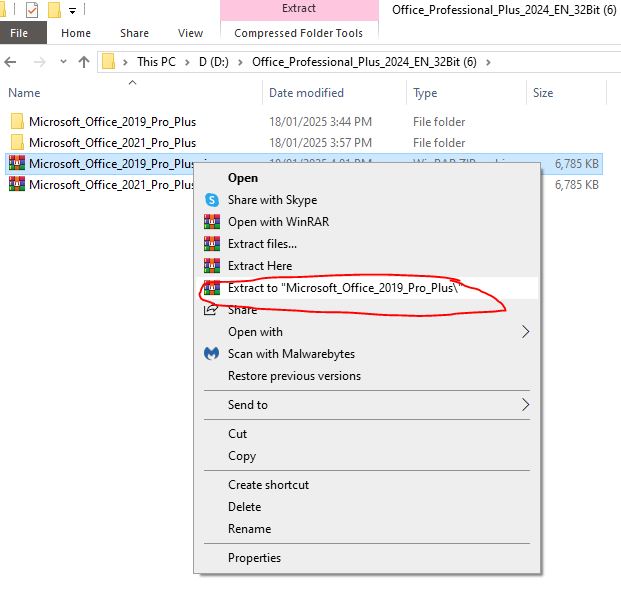Switch to the Home ribbon tab
621x590 pixels.
click(76, 33)
